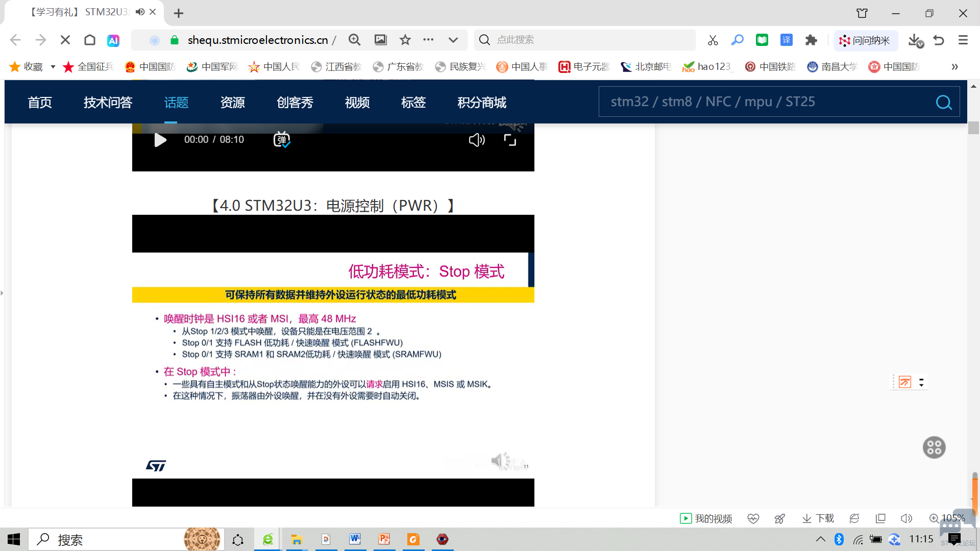
Task: Toggle the danmaku bullet comments icon
Action: pos(282,139)
